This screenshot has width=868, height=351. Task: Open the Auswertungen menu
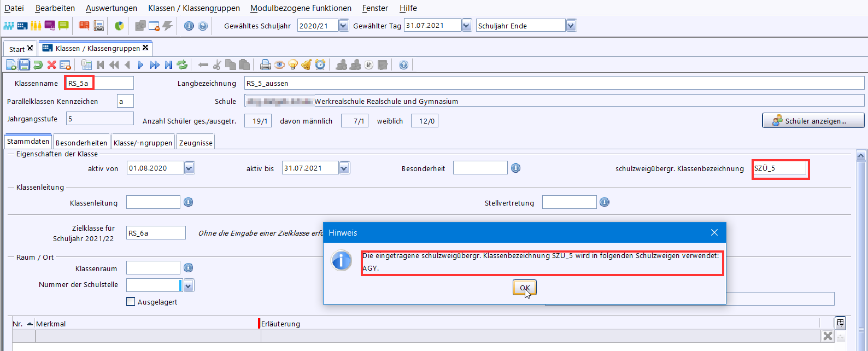point(112,8)
